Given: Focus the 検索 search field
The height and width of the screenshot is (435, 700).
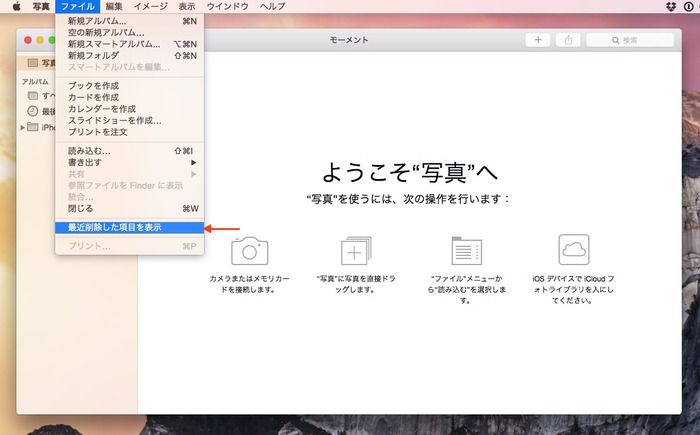Looking at the screenshot, I should 630,40.
